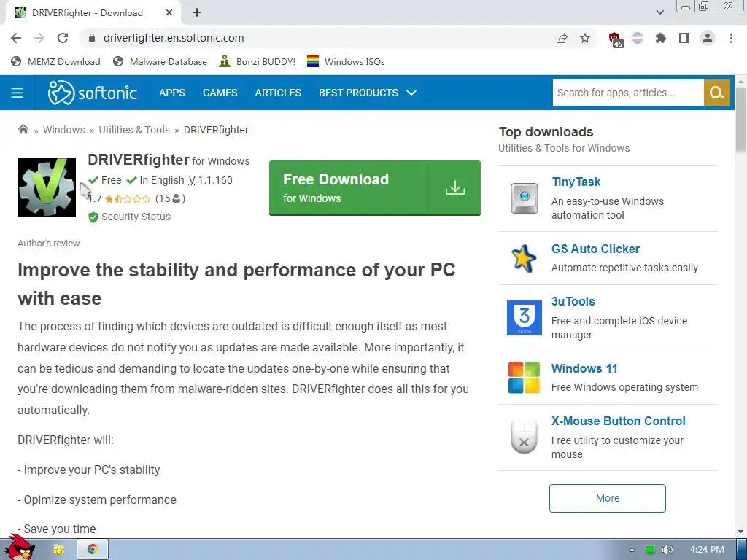Viewport: 747px width, 560px height.
Task: Toggle the browser side panel
Action: click(x=684, y=38)
